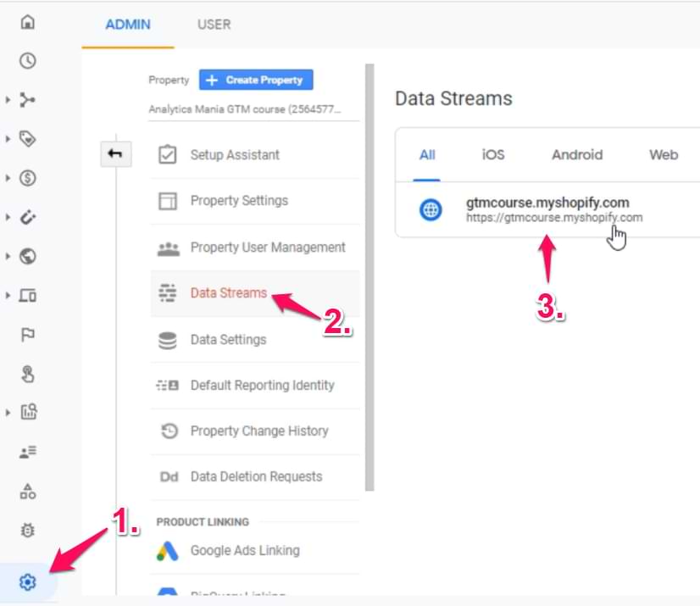Image resolution: width=700 pixels, height=606 pixels.
Task: Open the Home icon in left sidebar
Action: [27, 22]
